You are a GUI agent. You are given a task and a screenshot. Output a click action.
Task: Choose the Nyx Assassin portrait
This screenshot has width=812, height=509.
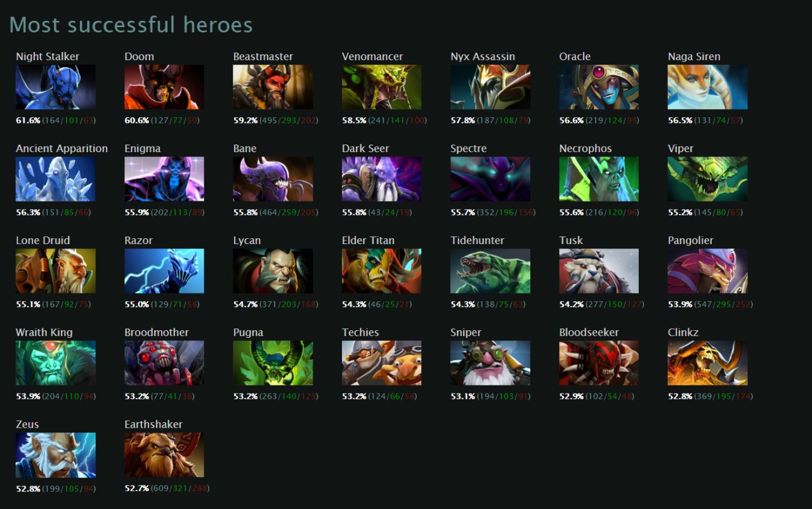(x=490, y=87)
